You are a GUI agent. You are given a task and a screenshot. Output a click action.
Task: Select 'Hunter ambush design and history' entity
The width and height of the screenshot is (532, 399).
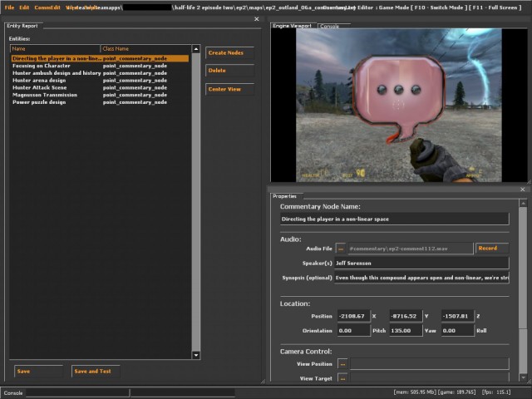pyautogui.click(x=100, y=73)
